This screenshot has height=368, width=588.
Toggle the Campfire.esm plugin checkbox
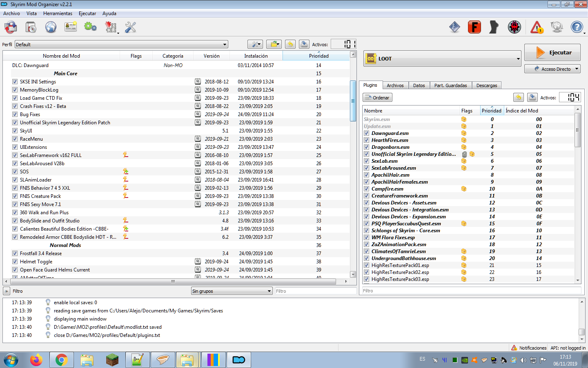(367, 189)
